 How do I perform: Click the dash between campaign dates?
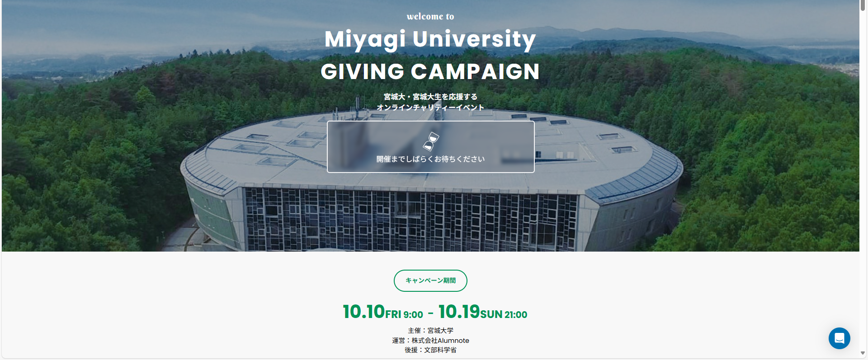point(430,313)
